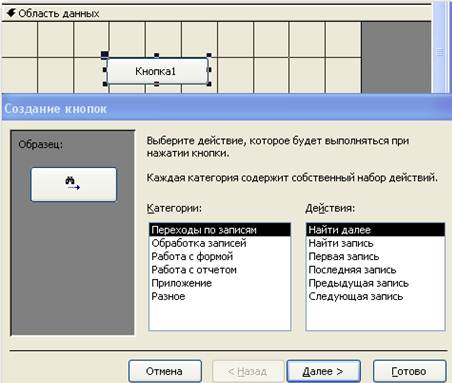Select category Переходы по записям
The image size is (452, 383).
coord(220,230)
